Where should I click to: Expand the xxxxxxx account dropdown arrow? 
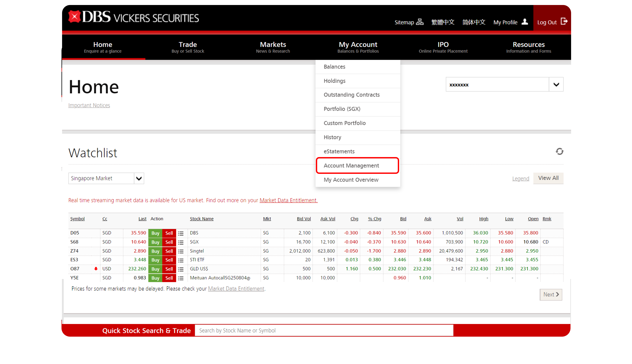coord(556,85)
